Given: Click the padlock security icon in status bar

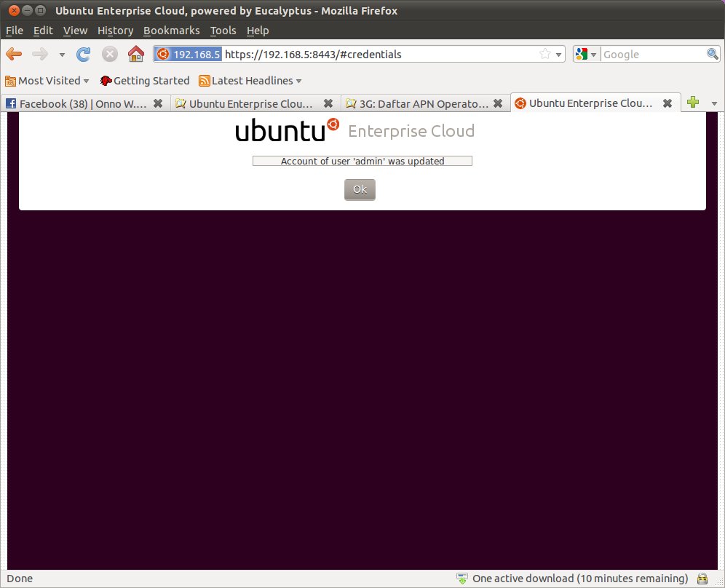Looking at the screenshot, I should pos(702,579).
